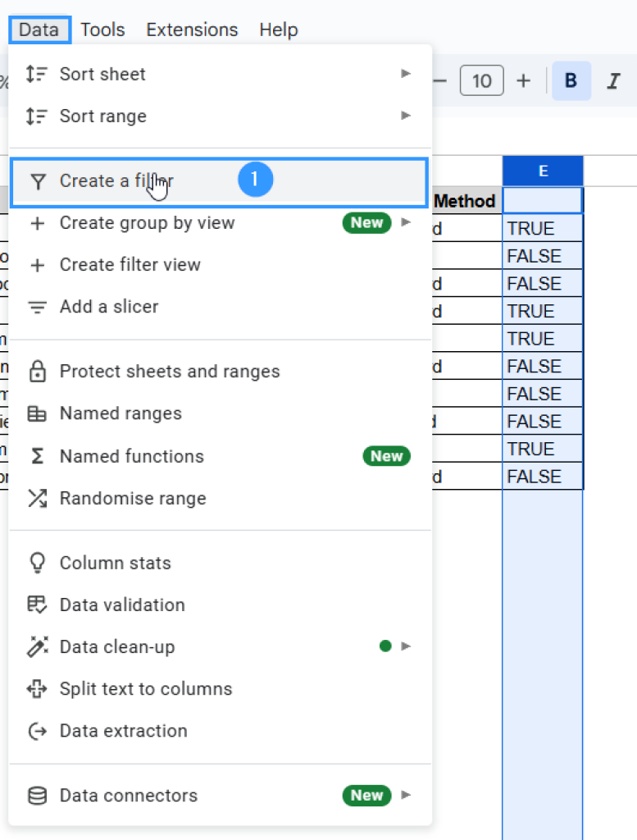Expand the Sort range submenu arrow
Image resolution: width=637 pixels, height=840 pixels.
(406, 116)
